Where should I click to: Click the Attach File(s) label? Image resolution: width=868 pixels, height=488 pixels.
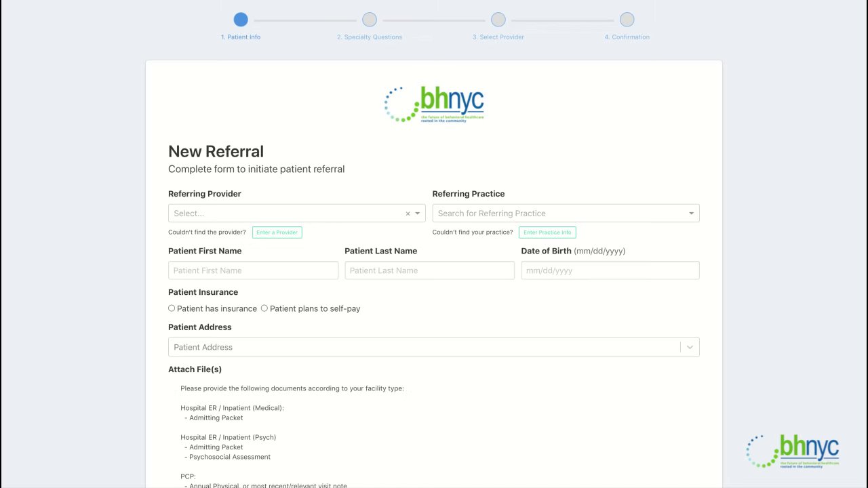tap(195, 369)
